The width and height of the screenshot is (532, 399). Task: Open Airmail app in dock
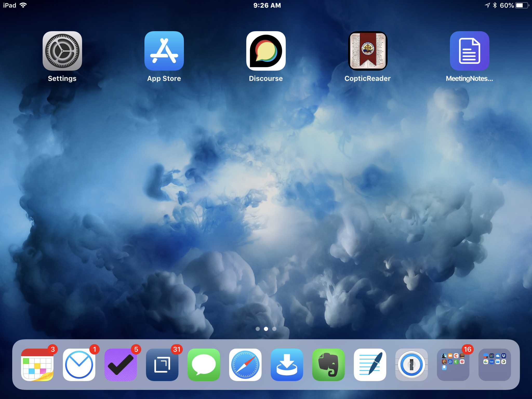click(79, 365)
